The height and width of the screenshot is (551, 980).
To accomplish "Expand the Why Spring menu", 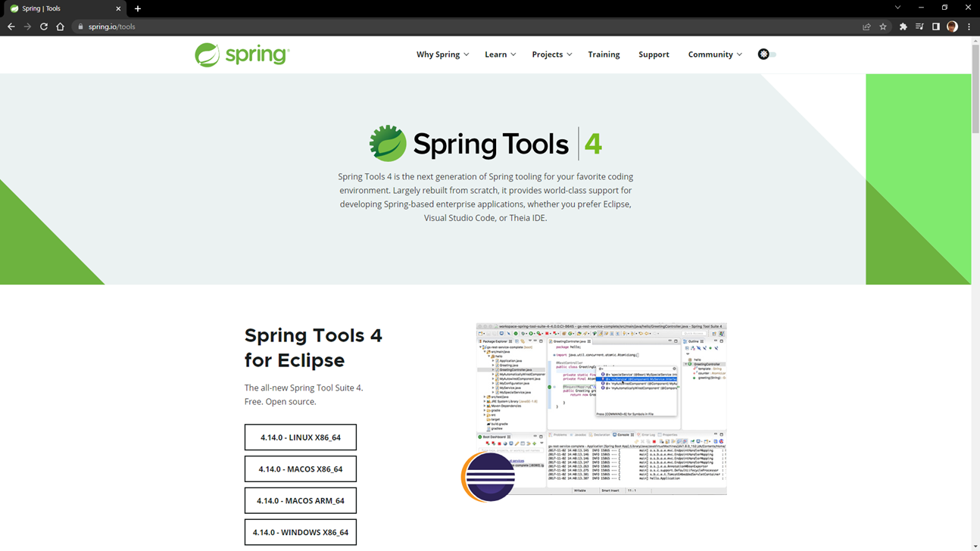I will (442, 54).
